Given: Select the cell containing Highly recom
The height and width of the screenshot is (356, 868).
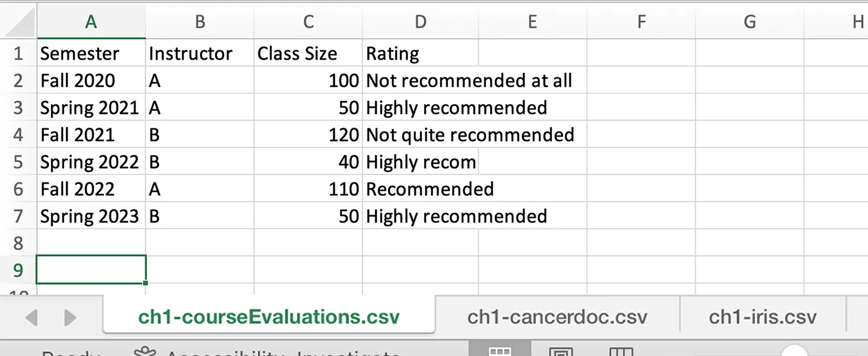Looking at the screenshot, I should coord(421,162).
